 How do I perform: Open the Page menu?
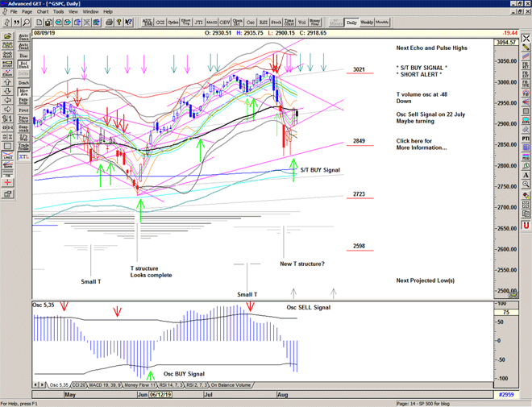pos(27,11)
